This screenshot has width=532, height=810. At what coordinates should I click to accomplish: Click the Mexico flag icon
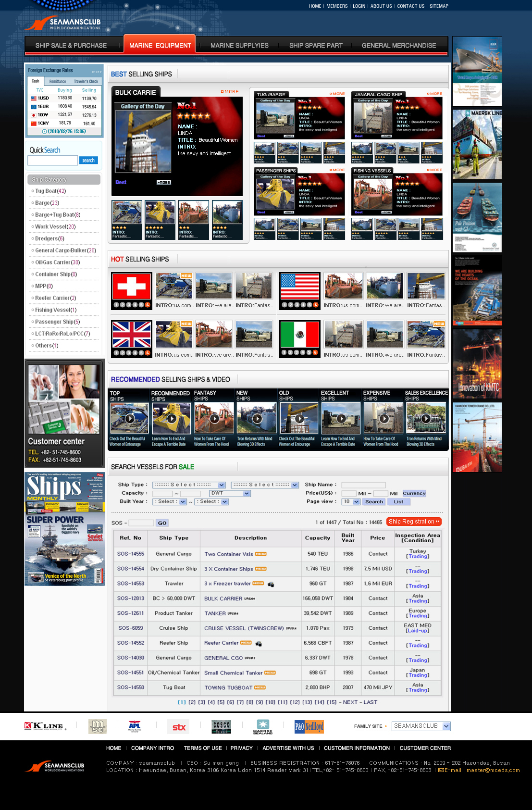point(299,335)
